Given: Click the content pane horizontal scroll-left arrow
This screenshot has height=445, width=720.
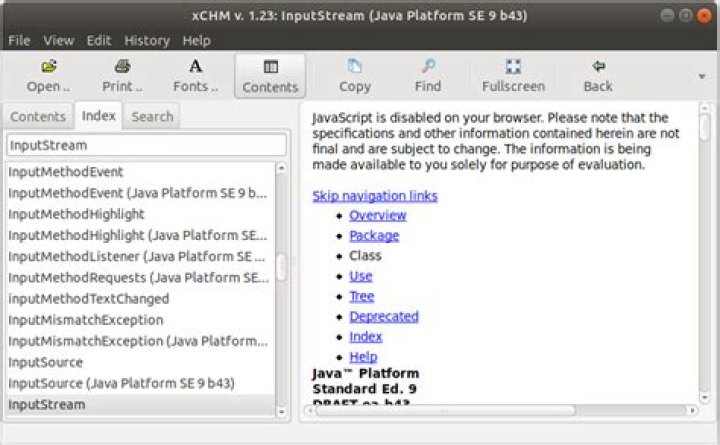Looking at the screenshot, I should click(309, 410).
